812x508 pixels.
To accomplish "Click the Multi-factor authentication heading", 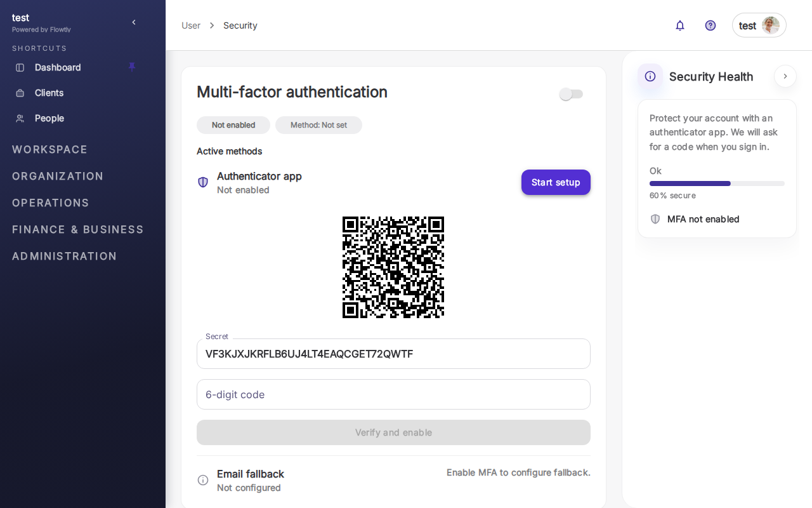I will (x=292, y=92).
